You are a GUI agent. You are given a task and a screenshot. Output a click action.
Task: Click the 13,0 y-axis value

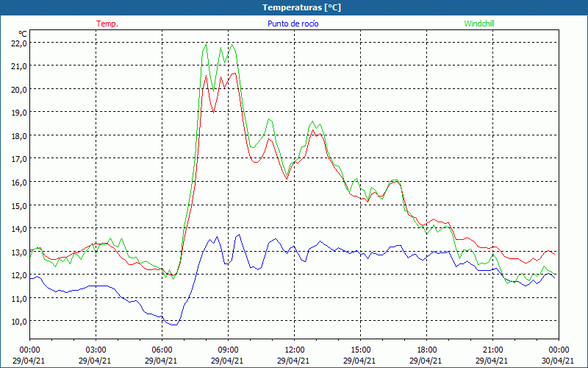(x=20, y=252)
